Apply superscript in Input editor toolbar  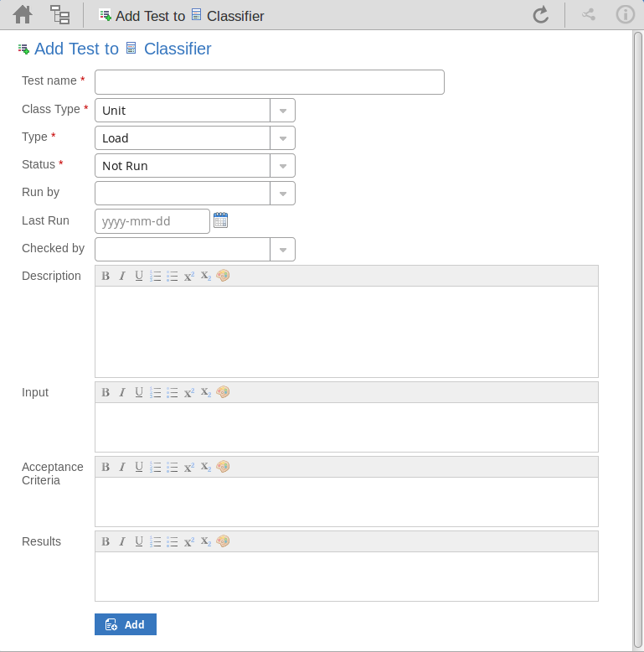189,392
